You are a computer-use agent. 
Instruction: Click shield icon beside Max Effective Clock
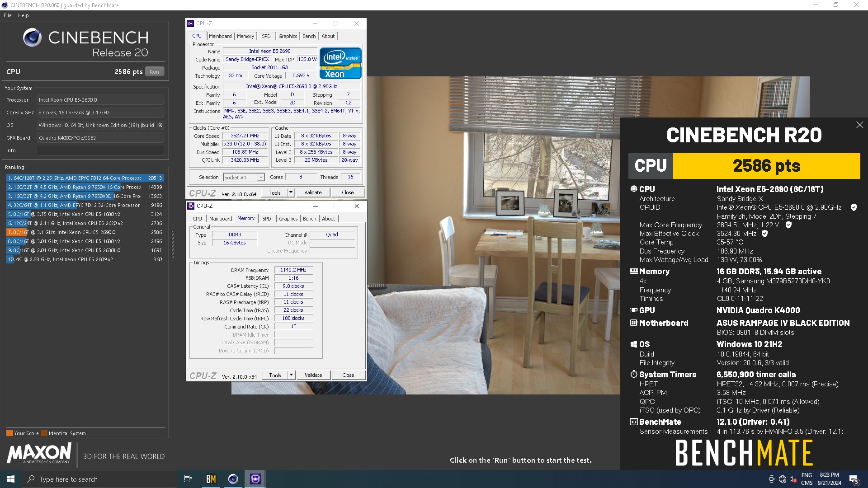click(764, 234)
